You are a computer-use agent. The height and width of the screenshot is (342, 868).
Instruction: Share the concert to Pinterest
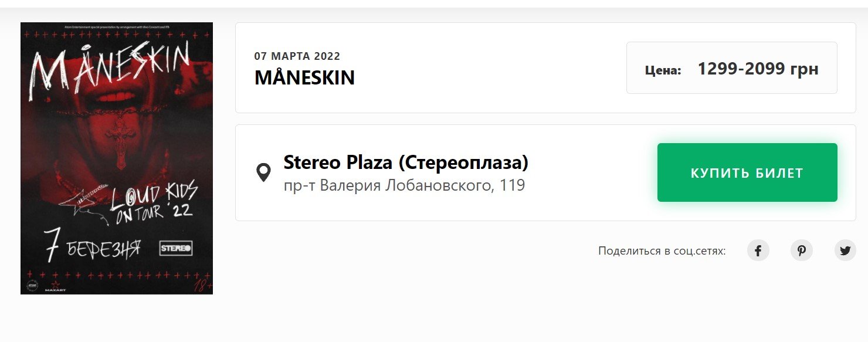point(802,250)
